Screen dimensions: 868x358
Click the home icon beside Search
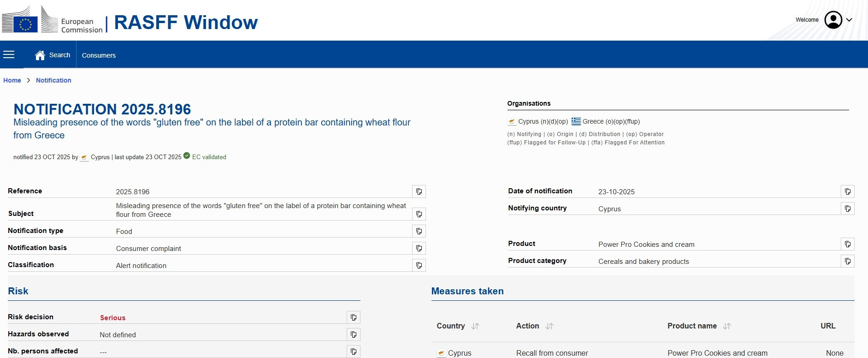40,55
